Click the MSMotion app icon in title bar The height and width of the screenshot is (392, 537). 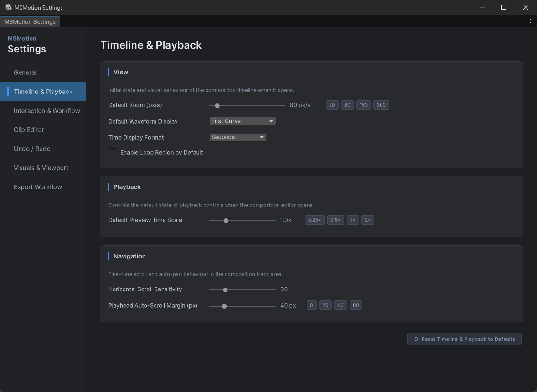click(x=8, y=7)
